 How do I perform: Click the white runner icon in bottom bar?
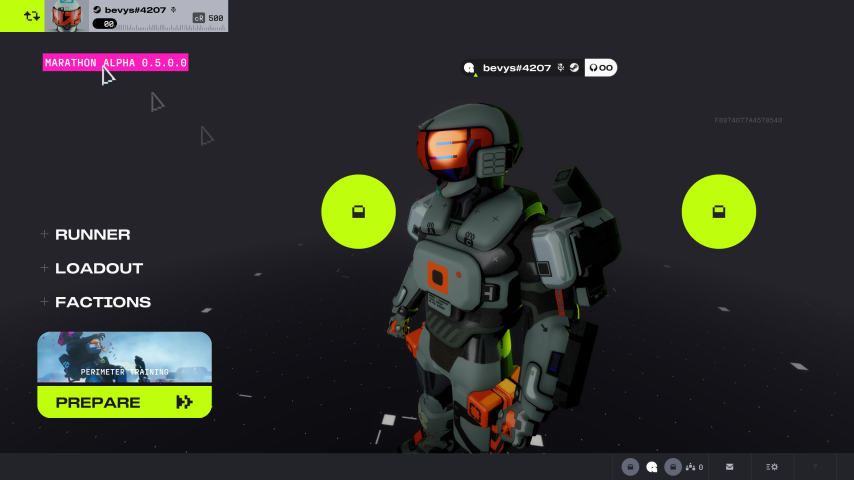click(x=651, y=467)
